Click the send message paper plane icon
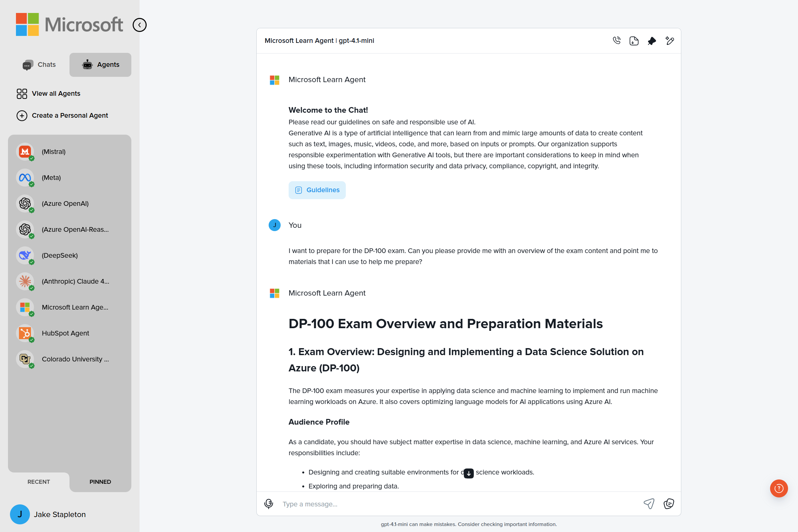 [x=649, y=504]
